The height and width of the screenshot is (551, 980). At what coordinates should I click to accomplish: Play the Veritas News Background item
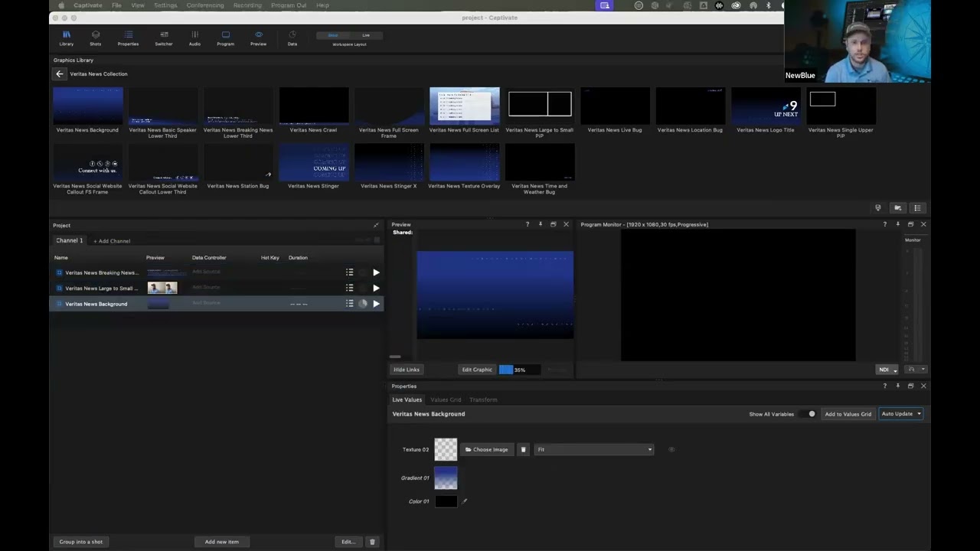376,304
